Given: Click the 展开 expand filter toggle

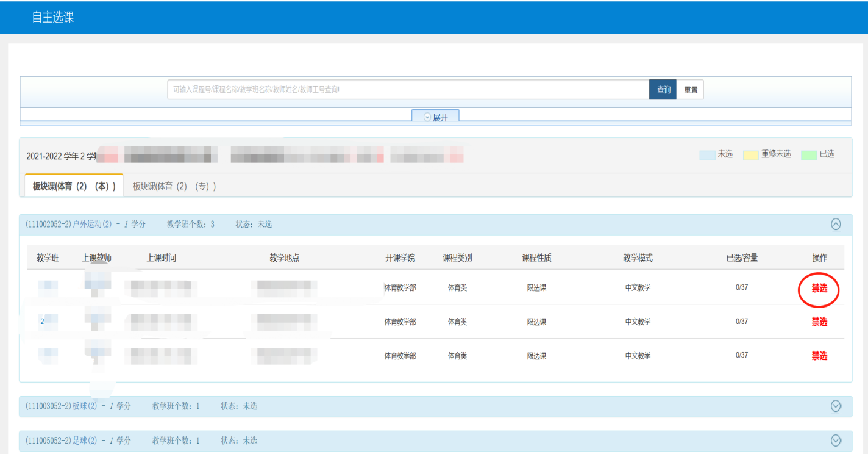Looking at the screenshot, I should [x=435, y=117].
